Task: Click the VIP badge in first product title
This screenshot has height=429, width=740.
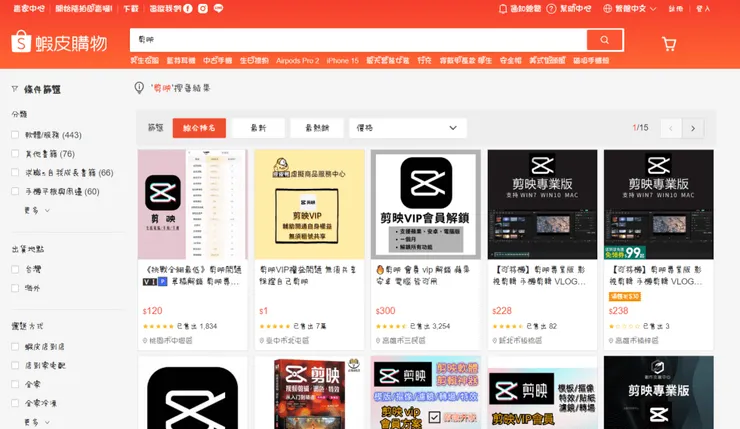Action: pyautogui.click(x=155, y=282)
